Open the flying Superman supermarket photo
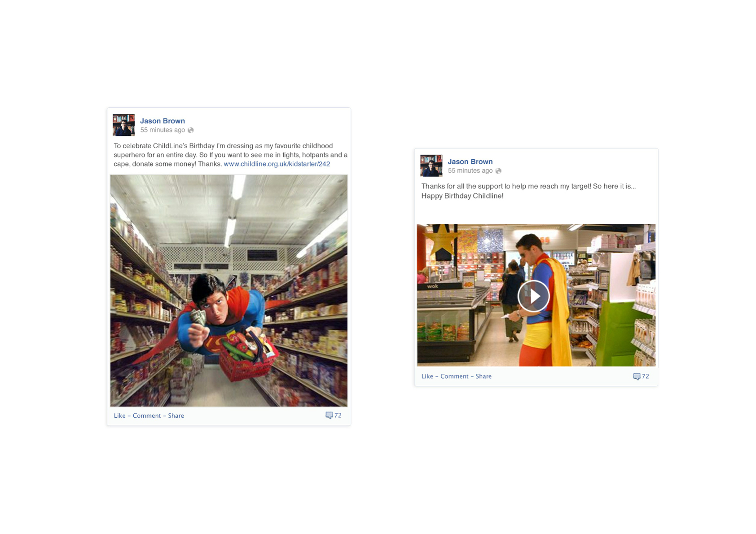The width and height of the screenshot is (756, 534). click(x=229, y=291)
